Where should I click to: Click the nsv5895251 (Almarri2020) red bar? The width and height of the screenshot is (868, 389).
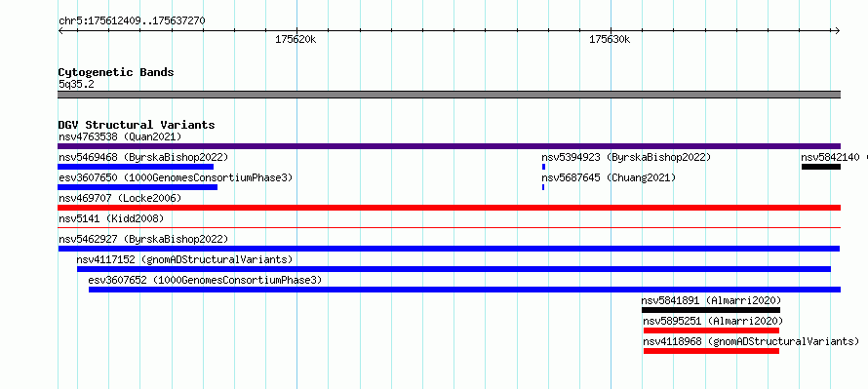tap(711, 331)
